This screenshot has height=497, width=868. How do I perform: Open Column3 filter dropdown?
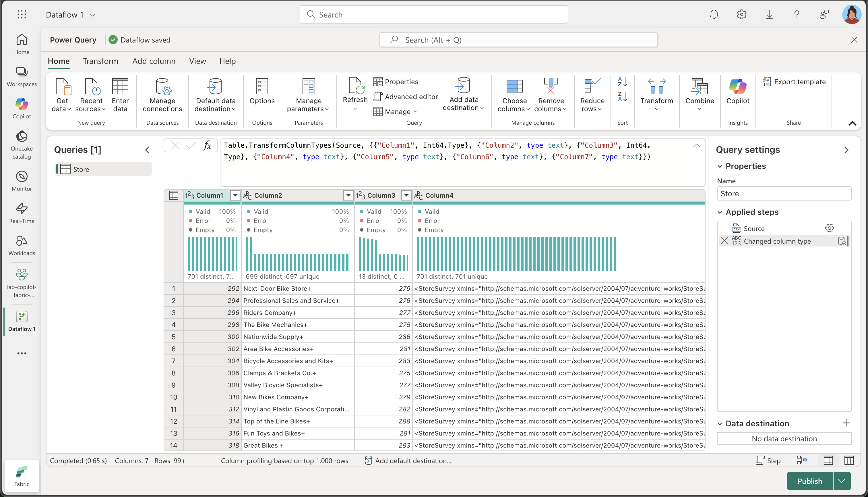tap(406, 195)
